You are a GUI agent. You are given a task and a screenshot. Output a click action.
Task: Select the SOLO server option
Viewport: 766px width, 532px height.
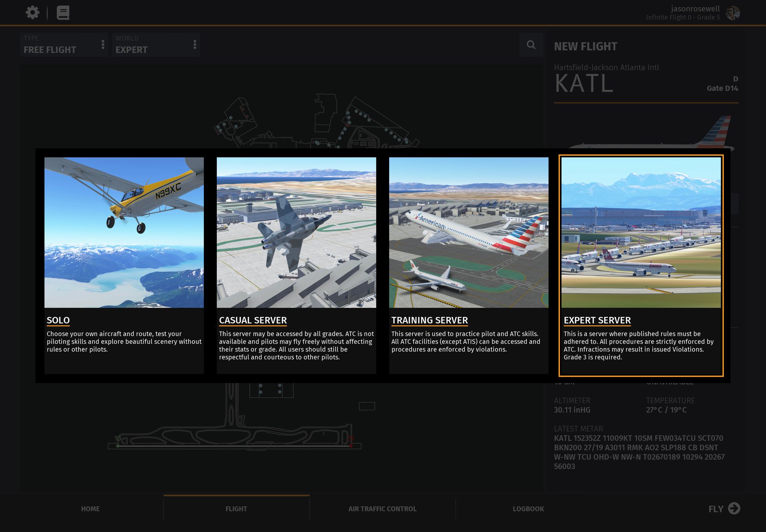[124, 264]
